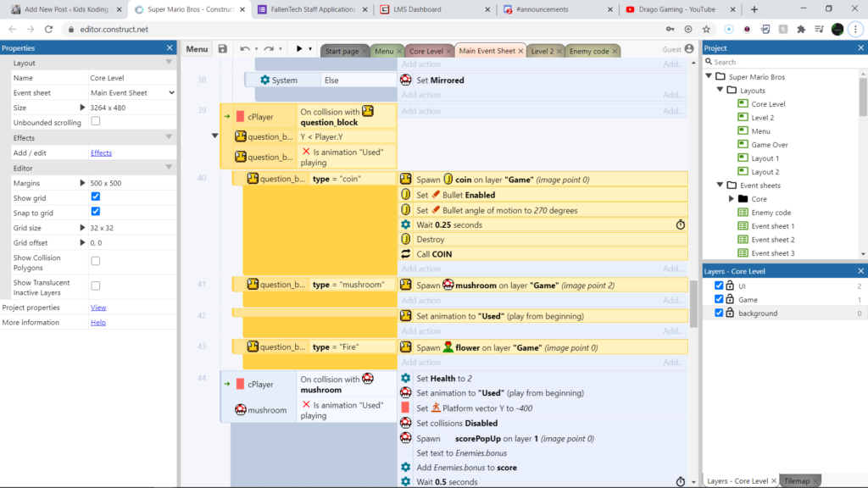
Task: Edit the layout Name field
Action: coord(132,77)
